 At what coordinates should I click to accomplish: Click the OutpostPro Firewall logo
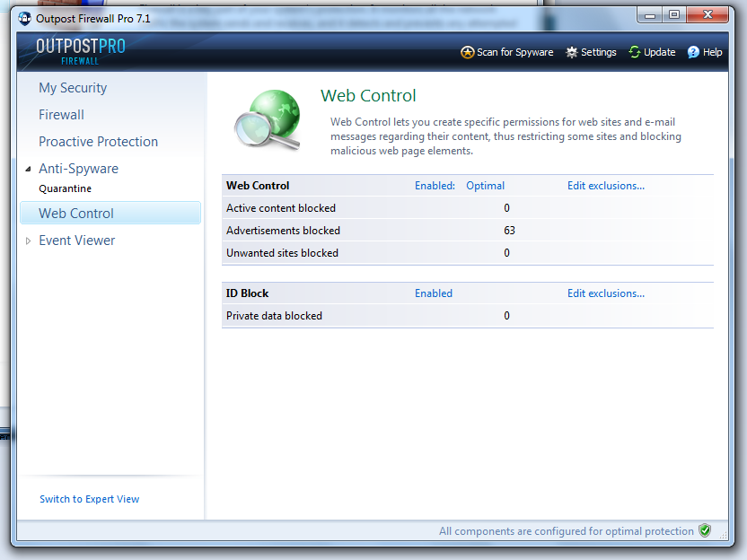(81, 51)
